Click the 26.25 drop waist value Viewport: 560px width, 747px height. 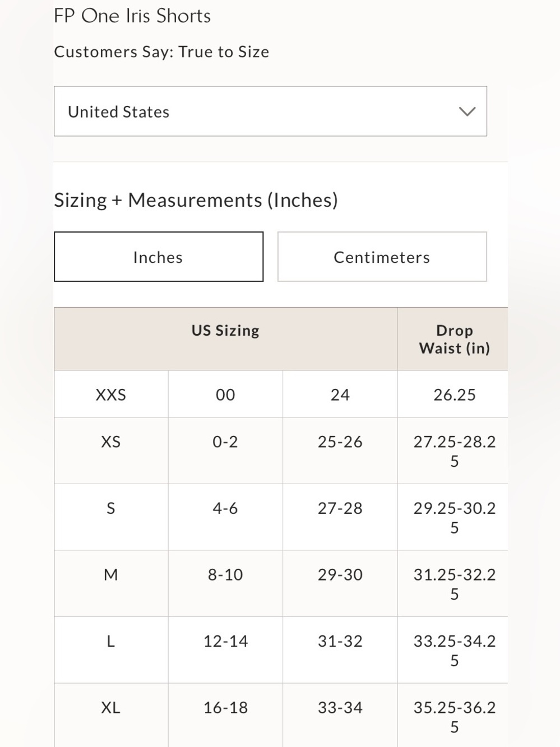click(x=455, y=395)
